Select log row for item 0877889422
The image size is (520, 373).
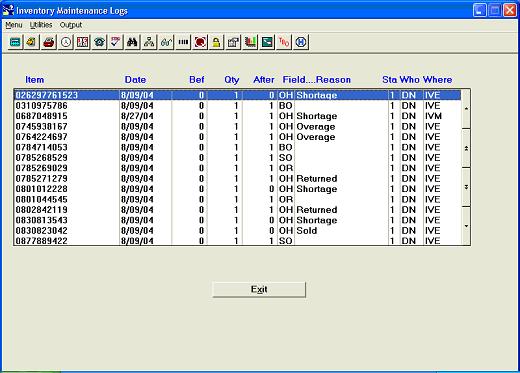coord(238,241)
